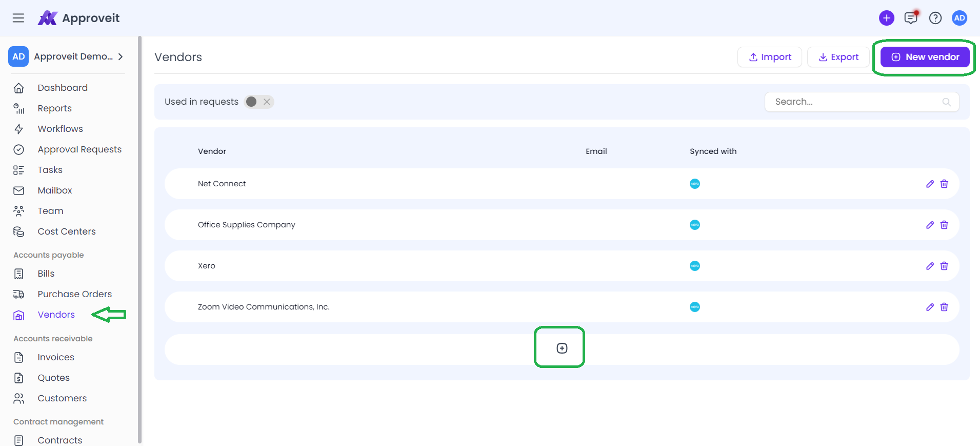The width and height of the screenshot is (980, 446).
Task: Open Reports page
Action: (54, 108)
